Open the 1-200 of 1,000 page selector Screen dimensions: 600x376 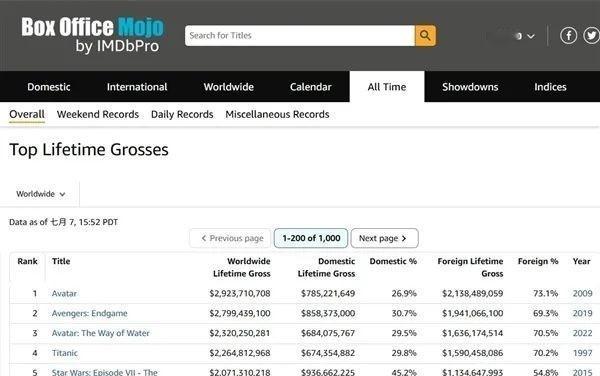pos(311,238)
